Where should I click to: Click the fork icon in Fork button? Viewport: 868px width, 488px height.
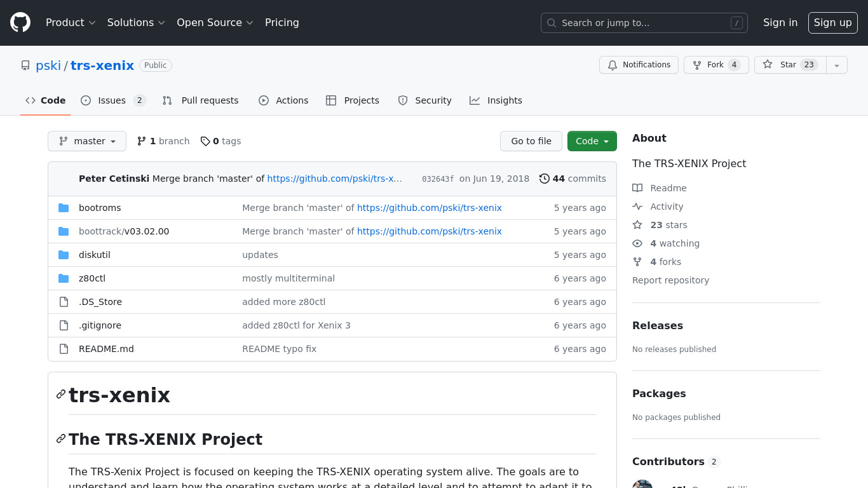click(697, 65)
